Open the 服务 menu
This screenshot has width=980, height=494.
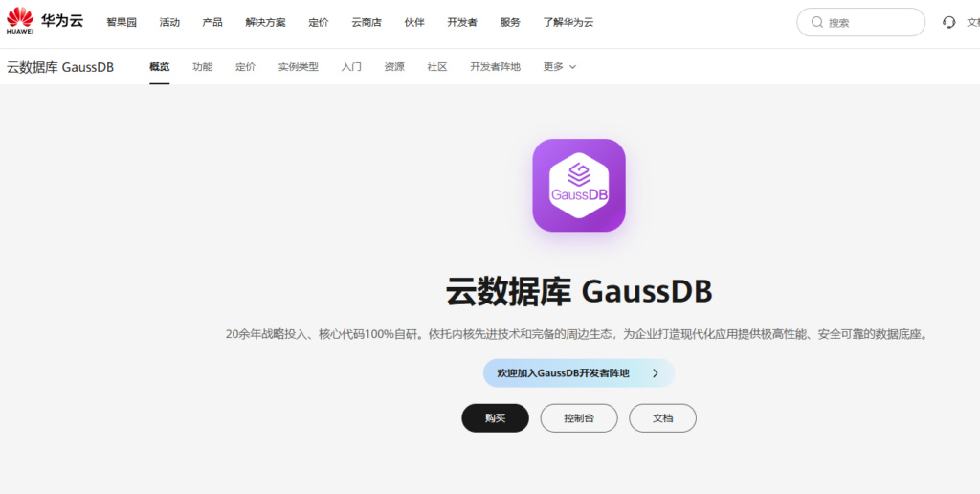(x=510, y=23)
